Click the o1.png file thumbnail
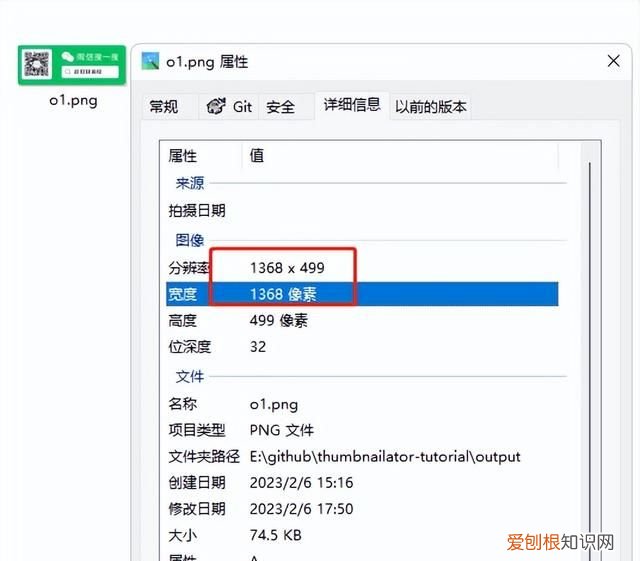The height and width of the screenshot is (561, 640). [x=72, y=65]
